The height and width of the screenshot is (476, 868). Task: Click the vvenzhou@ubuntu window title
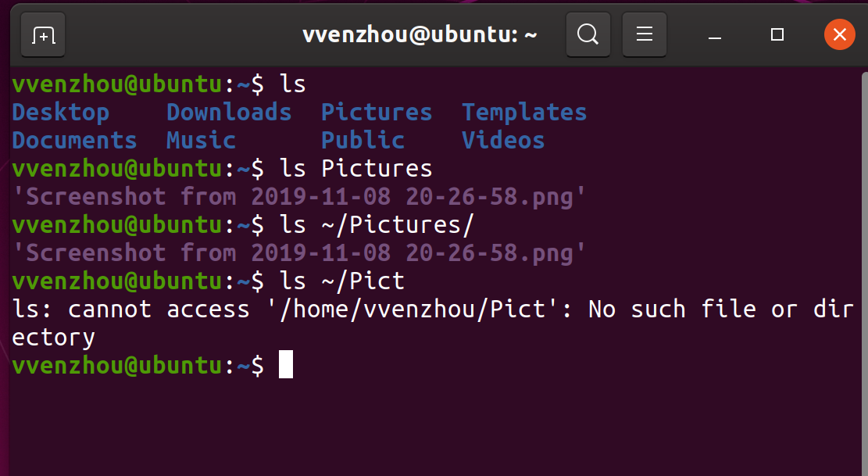click(420, 35)
